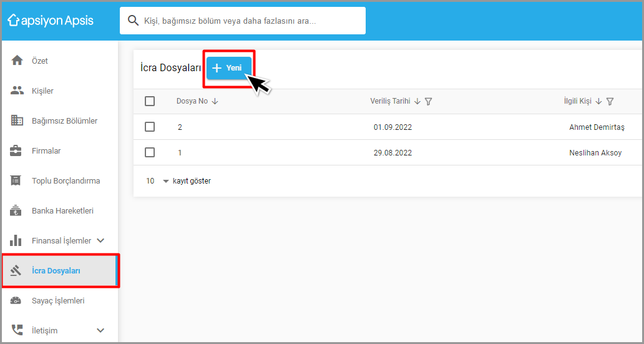Viewport: 644px width, 344px height.
Task: Navigate to Banka Hareketleri
Action: click(60, 211)
